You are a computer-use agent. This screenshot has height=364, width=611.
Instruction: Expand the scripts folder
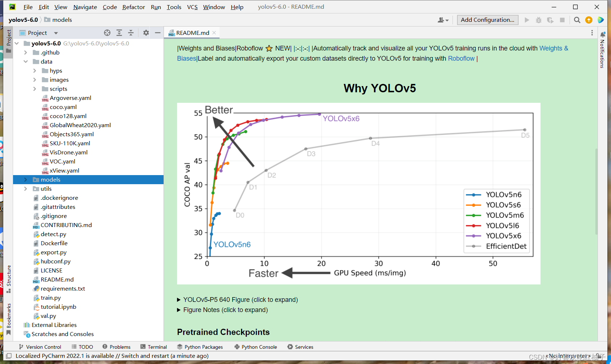click(35, 89)
